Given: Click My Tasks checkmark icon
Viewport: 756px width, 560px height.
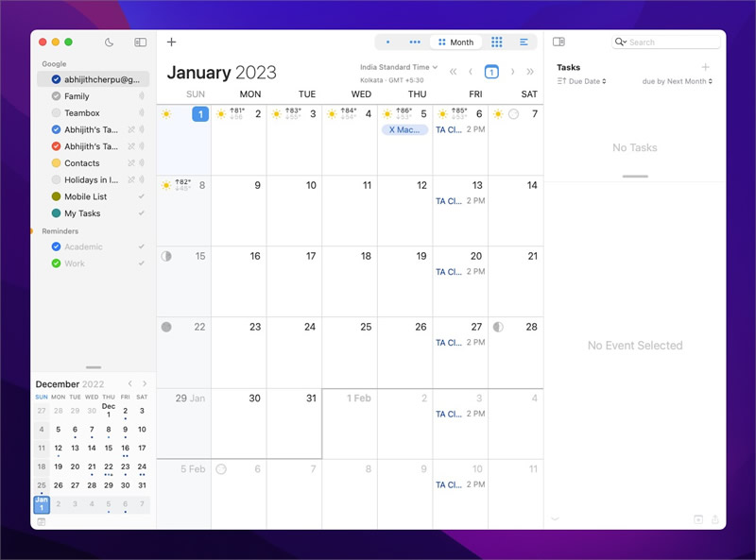Looking at the screenshot, I should pyautogui.click(x=141, y=213).
